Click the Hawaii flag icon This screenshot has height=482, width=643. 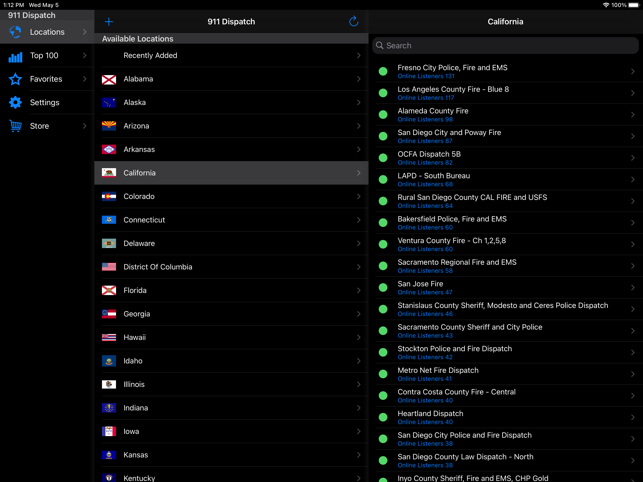click(109, 338)
